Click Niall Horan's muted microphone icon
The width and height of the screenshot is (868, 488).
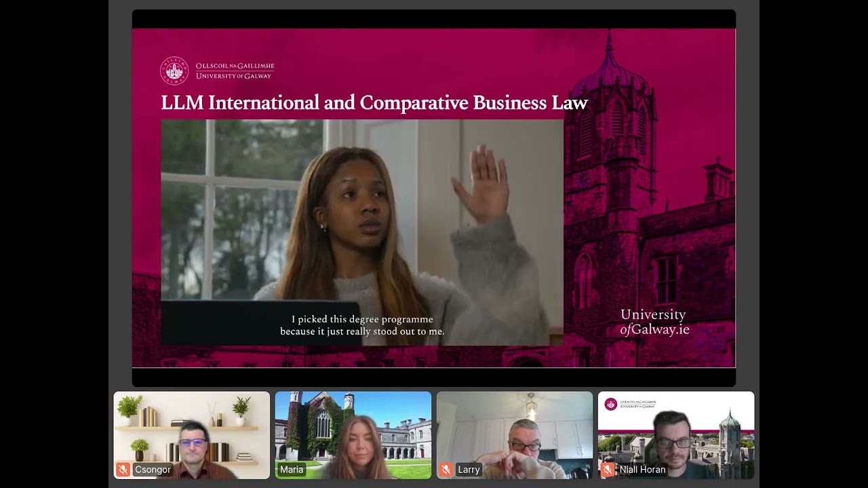(607, 470)
